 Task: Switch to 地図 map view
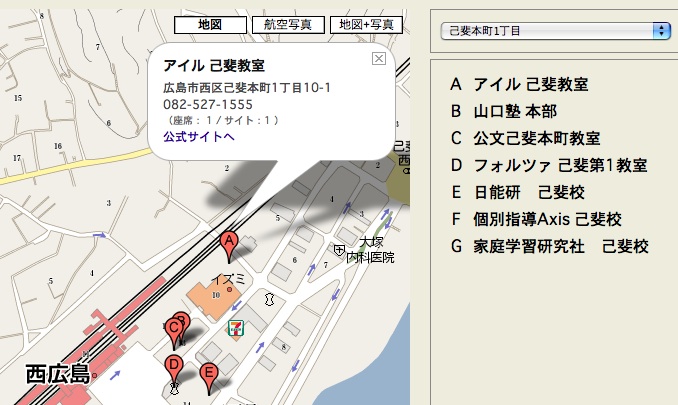click(209, 24)
